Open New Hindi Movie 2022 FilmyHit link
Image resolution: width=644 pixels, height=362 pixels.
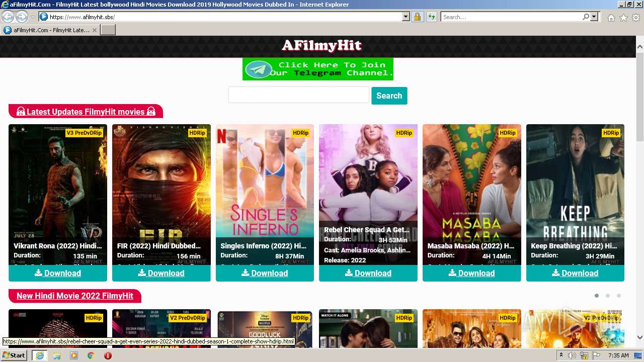75,296
